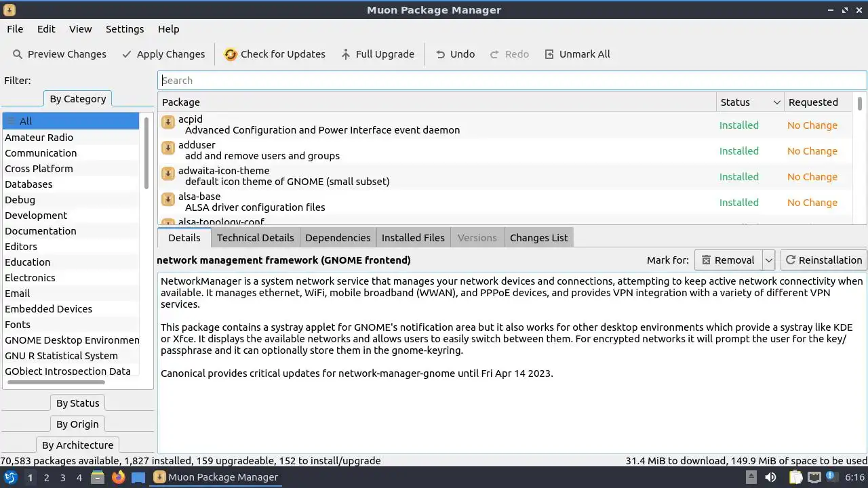Click the Unmark All icon

click(549, 54)
